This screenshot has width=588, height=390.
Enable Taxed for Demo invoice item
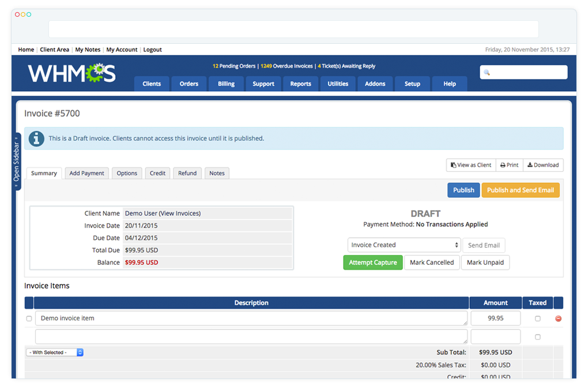point(537,318)
